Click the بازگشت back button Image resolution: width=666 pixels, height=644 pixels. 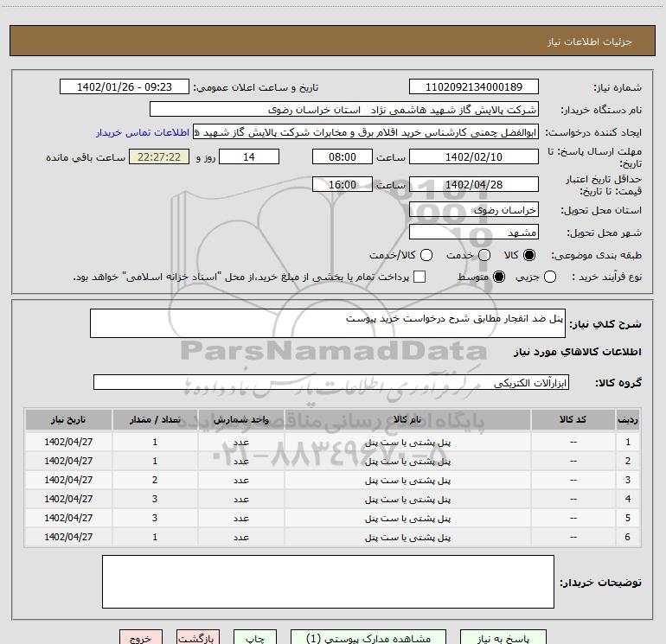(196, 637)
